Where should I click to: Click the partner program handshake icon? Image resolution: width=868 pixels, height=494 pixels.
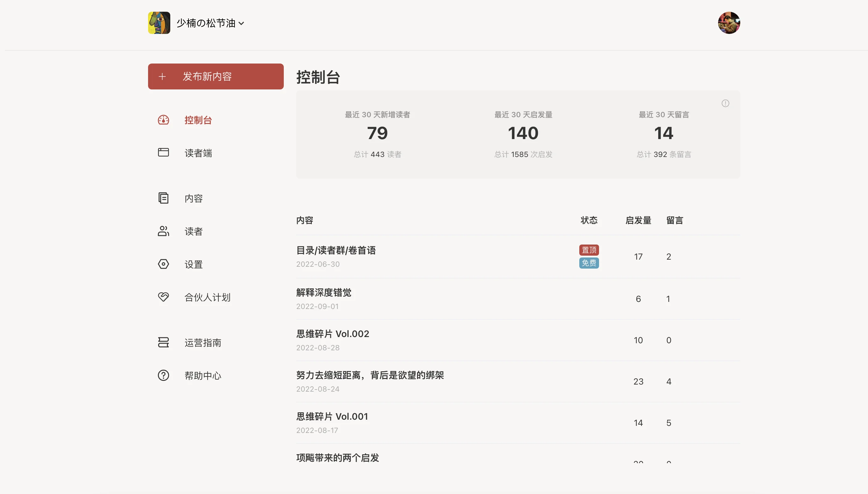click(x=163, y=297)
